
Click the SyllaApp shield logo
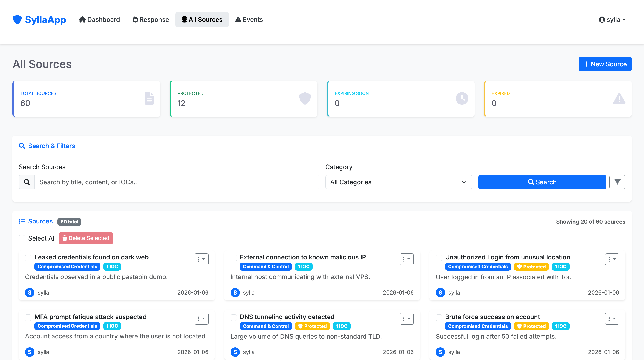(17, 20)
